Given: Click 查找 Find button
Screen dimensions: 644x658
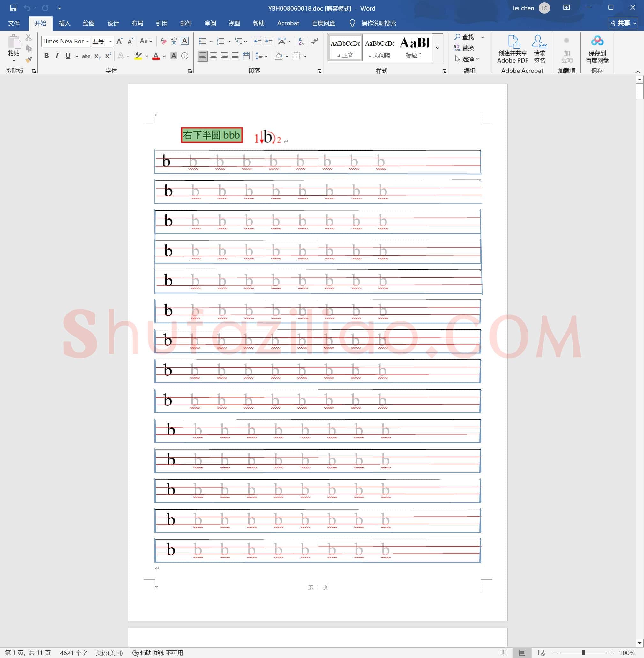Looking at the screenshot, I should [x=464, y=37].
